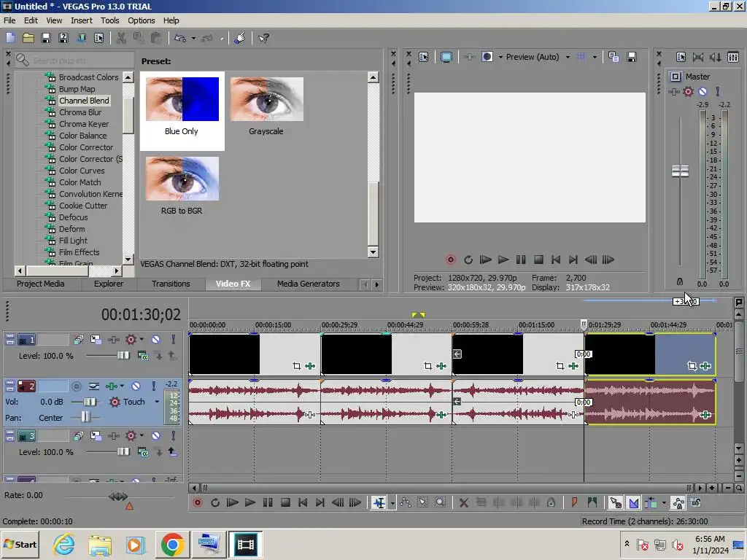Open the Undo history dropdown arrow

point(193,38)
